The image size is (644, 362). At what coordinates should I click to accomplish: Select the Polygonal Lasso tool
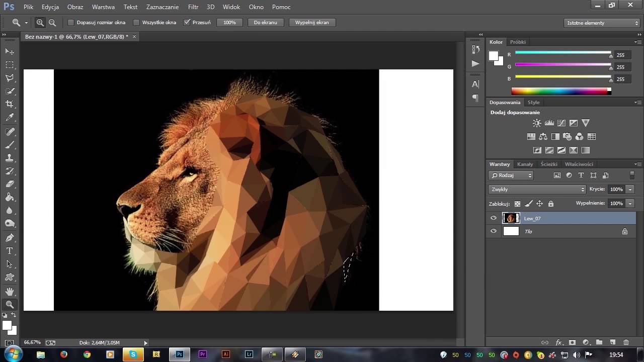[10, 78]
